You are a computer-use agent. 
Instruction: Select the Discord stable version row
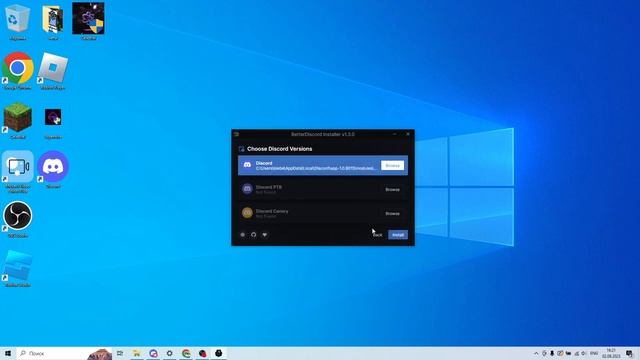[x=322, y=165]
